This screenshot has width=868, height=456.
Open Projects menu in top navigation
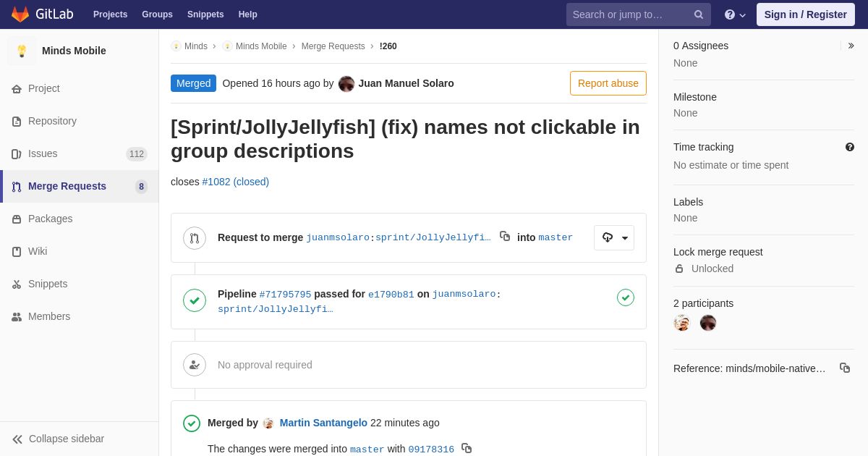110,14
